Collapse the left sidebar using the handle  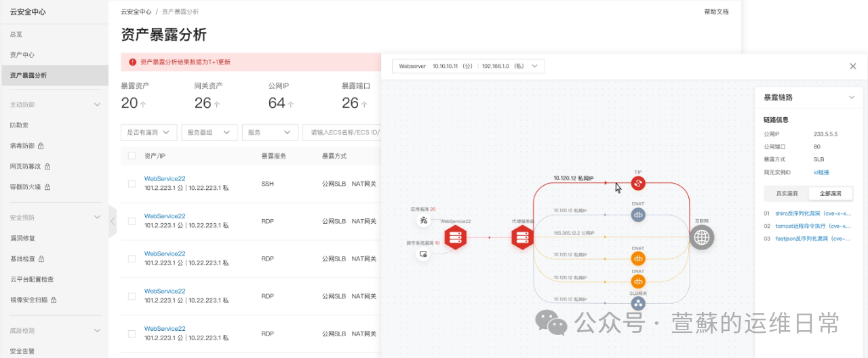tap(113, 221)
